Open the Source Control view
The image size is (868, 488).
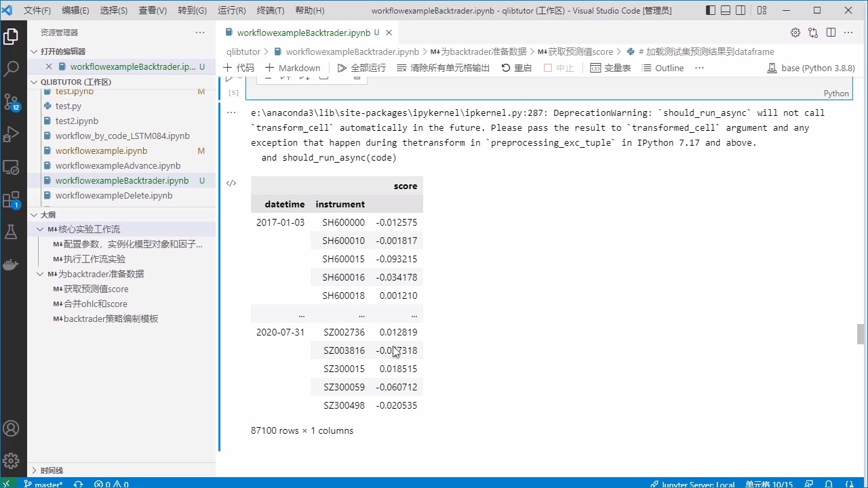coord(12,102)
